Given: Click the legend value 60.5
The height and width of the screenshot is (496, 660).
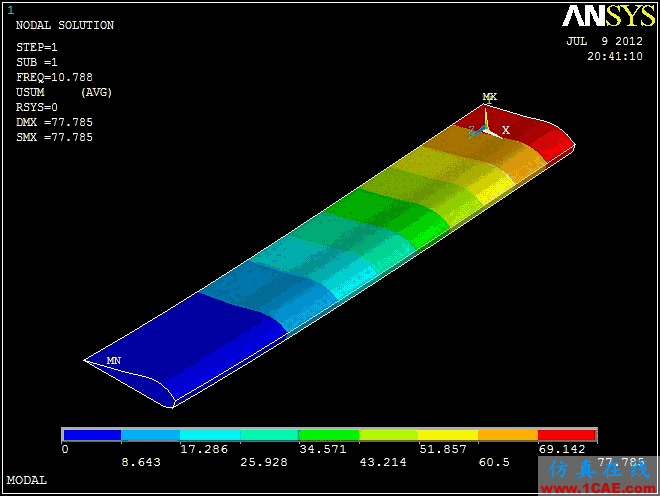Looking at the screenshot, I should coord(494,462).
